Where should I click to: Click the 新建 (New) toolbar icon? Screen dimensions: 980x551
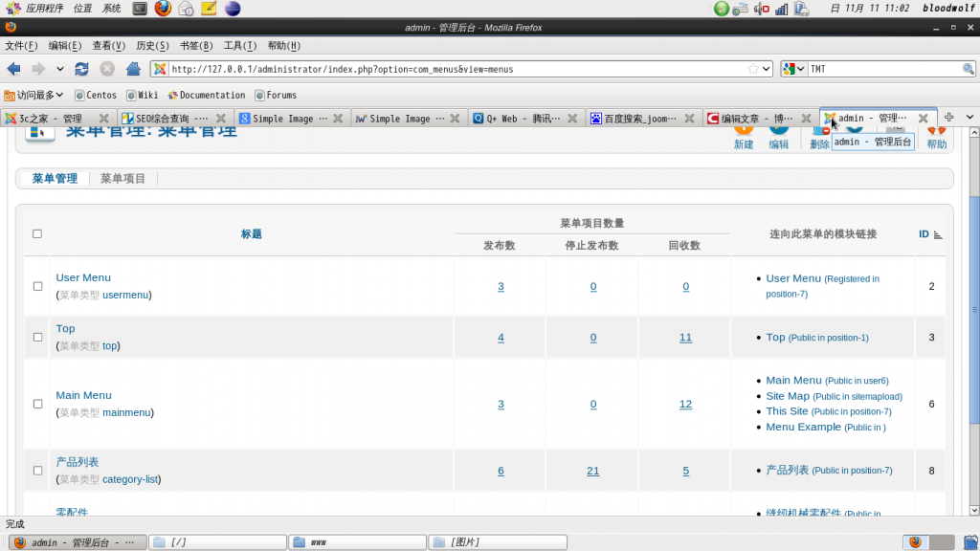click(743, 136)
